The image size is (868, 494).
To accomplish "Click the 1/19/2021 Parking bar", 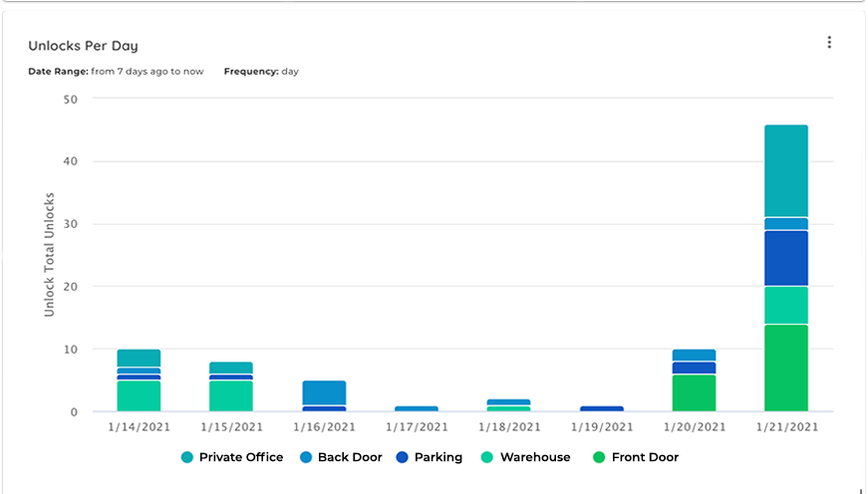I will 601,408.
